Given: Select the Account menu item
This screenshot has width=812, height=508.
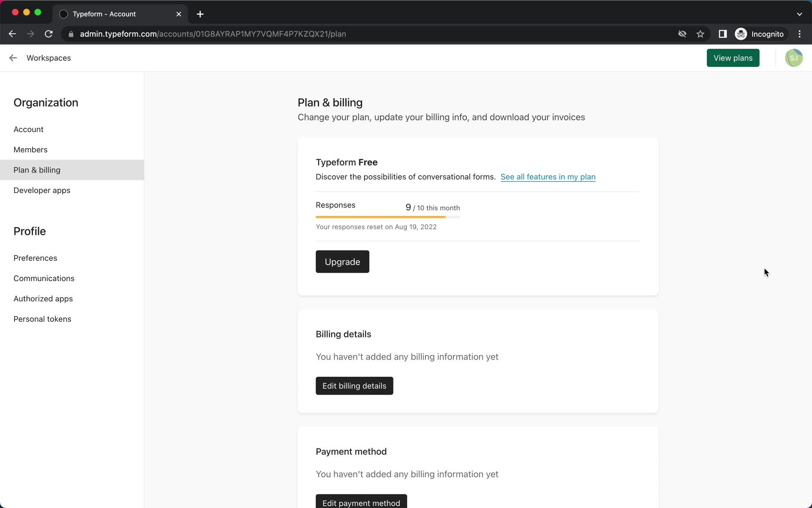Looking at the screenshot, I should pyautogui.click(x=29, y=130).
